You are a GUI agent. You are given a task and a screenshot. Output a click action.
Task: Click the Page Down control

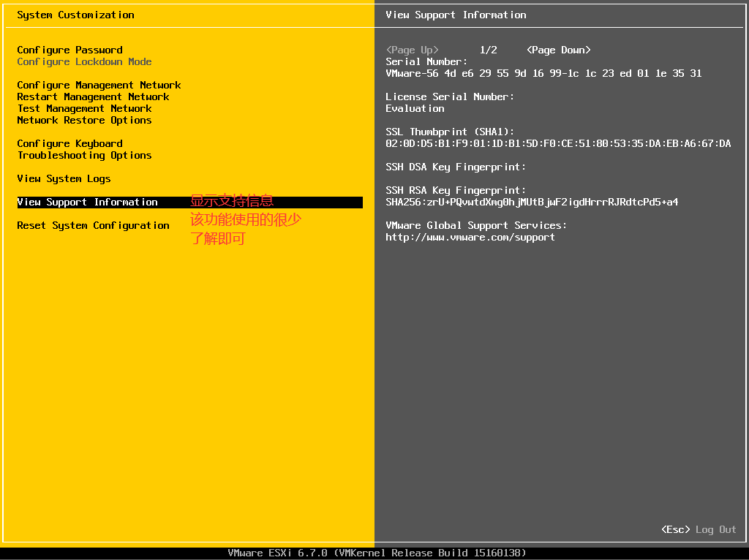[558, 50]
